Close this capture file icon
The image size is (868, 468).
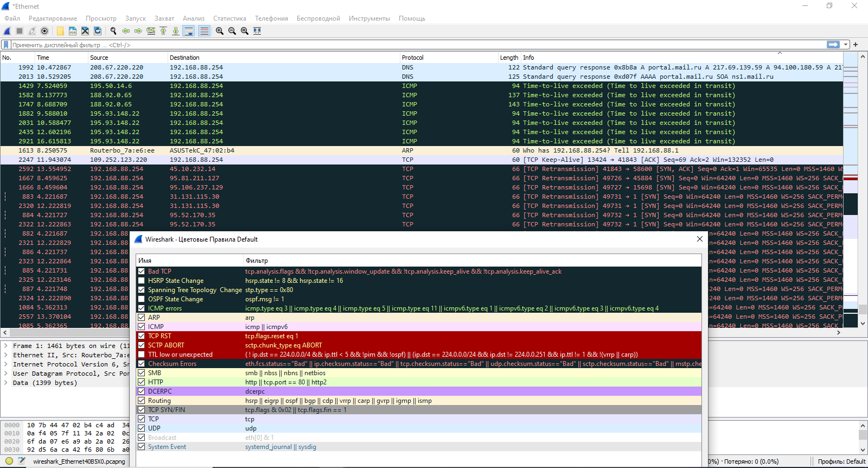pyautogui.click(x=85, y=31)
